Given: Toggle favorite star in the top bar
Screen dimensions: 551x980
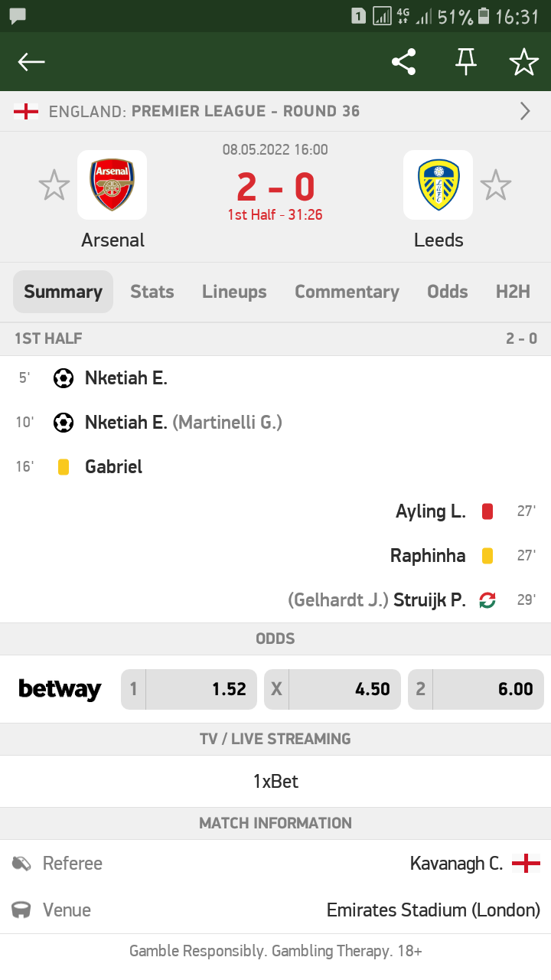Looking at the screenshot, I should pyautogui.click(x=524, y=62).
